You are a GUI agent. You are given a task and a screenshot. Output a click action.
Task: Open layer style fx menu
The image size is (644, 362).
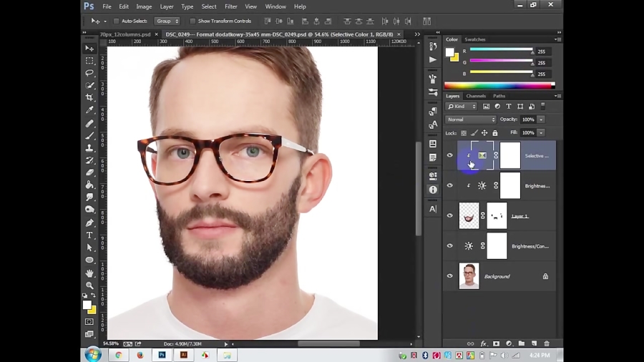(x=484, y=343)
